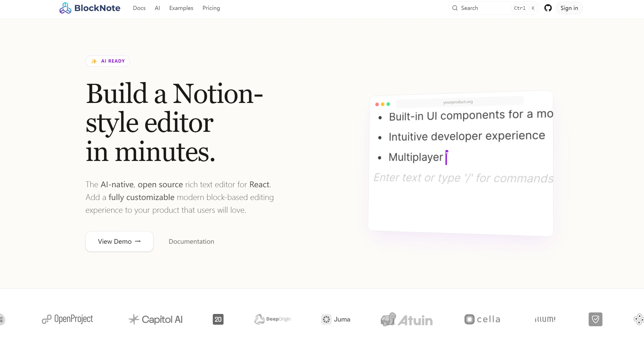644x339 pixels.
Task: Open the GitHub repository icon
Action: pyautogui.click(x=548, y=8)
